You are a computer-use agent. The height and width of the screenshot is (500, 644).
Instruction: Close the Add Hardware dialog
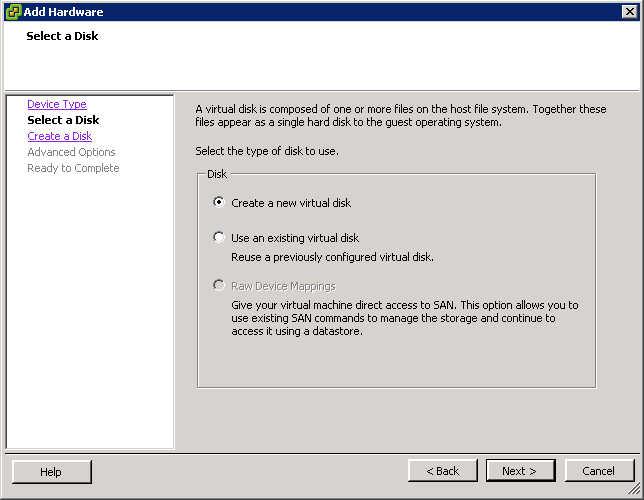(629, 12)
